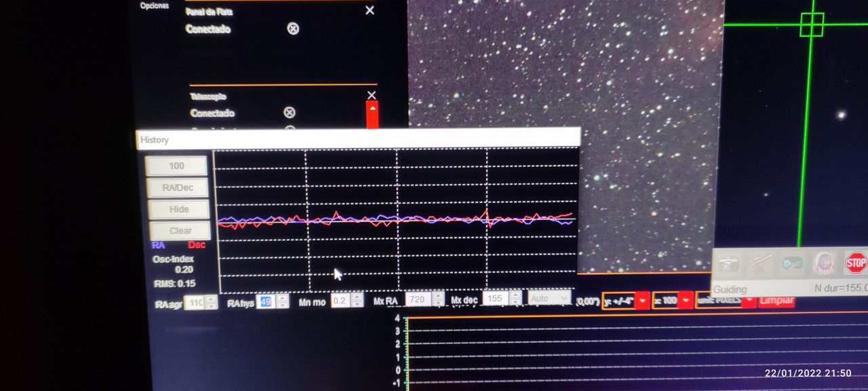Click the RA aggressiveness value field
The image size is (868, 391).
(195, 303)
